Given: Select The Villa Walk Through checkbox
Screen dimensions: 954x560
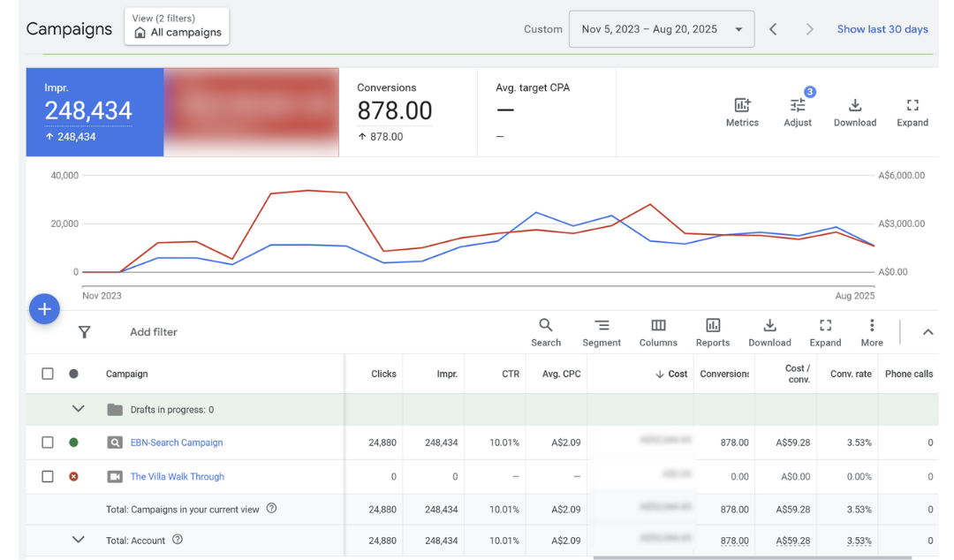Looking at the screenshot, I should (x=48, y=476).
